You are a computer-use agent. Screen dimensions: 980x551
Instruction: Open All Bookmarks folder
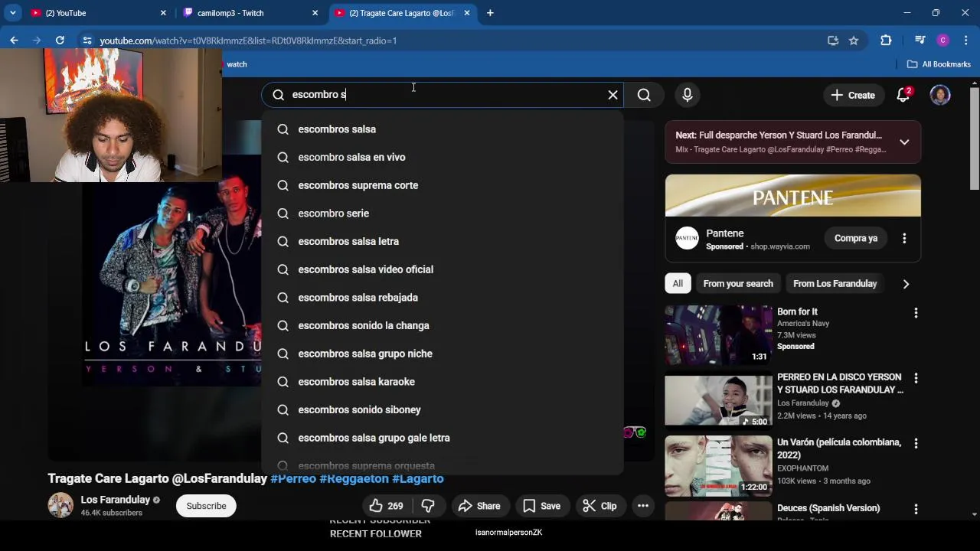(939, 64)
